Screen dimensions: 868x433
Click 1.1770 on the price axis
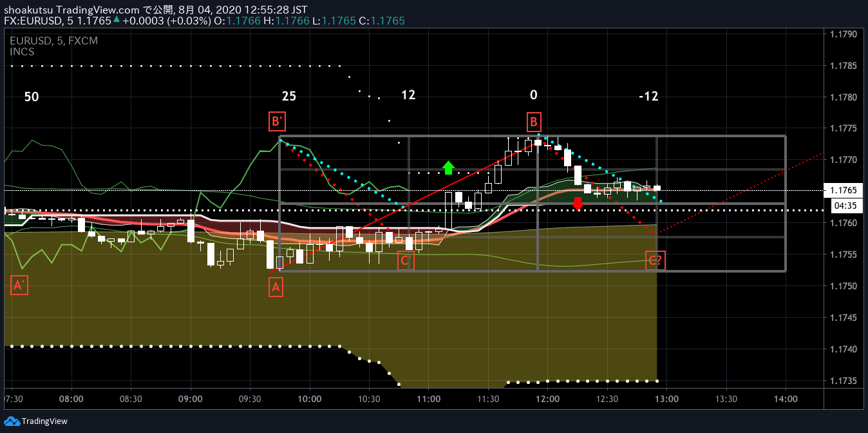[x=844, y=160]
